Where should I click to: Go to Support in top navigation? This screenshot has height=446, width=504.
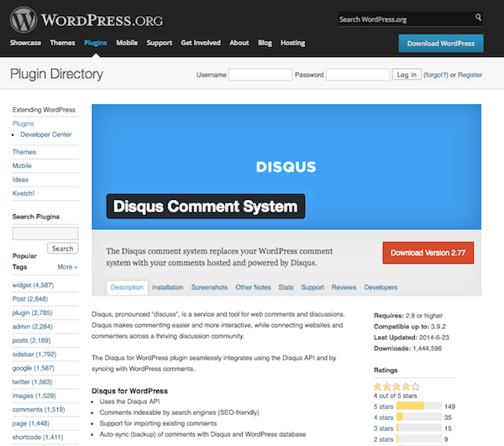pyautogui.click(x=160, y=43)
